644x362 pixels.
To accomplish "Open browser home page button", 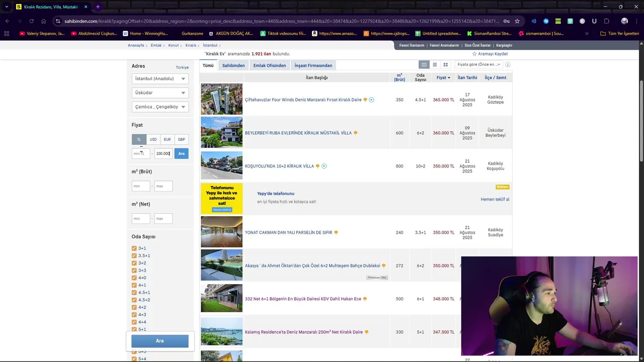I will click(x=44, y=21).
